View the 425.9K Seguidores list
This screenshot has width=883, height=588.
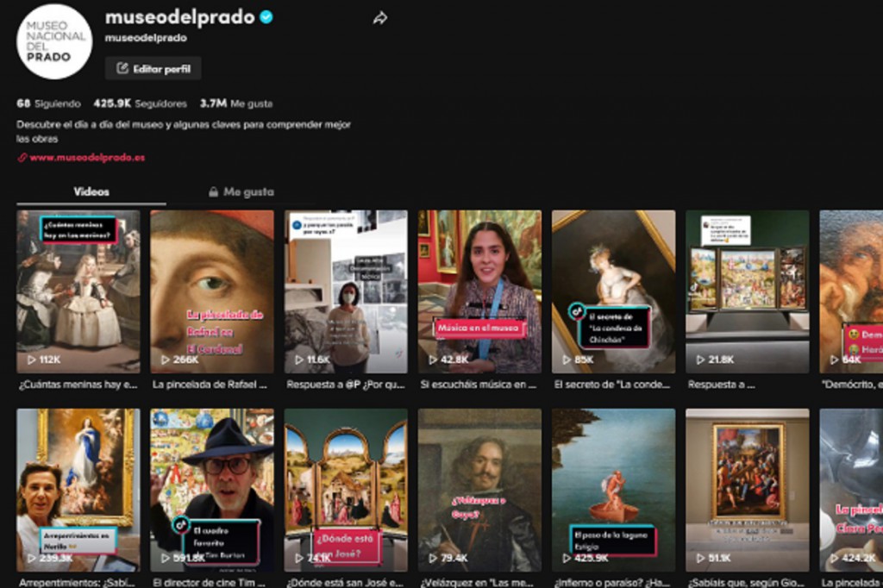coord(141,103)
